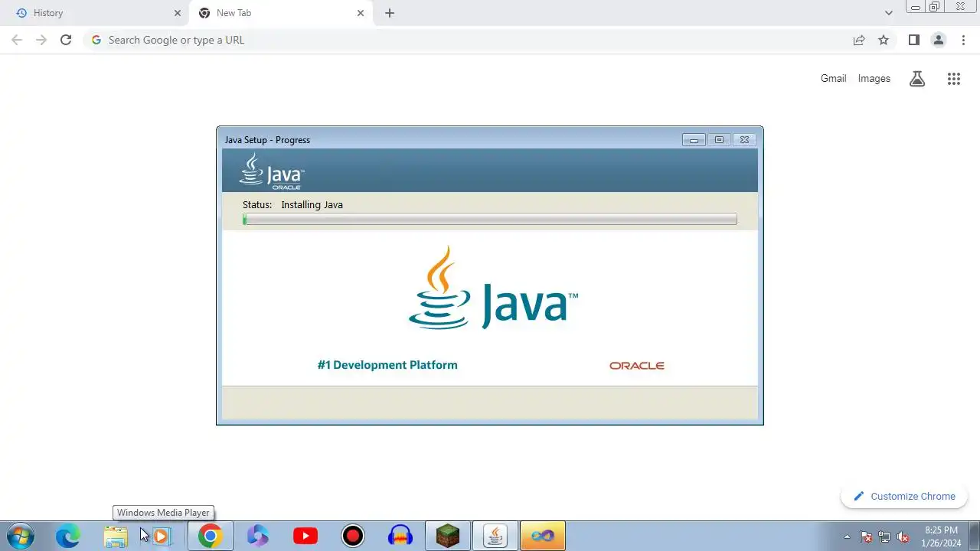Open the infinity-logo app on taskbar
Image resolution: width=980 pixels, height=551 pixels.
click(543, 536)
